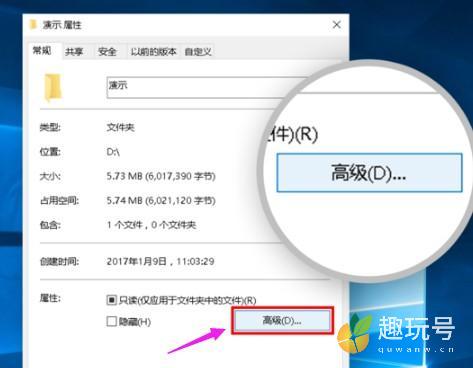Open the 以前的版本 tab
This screenshot has width=473, height=368.
pos(153,52)
